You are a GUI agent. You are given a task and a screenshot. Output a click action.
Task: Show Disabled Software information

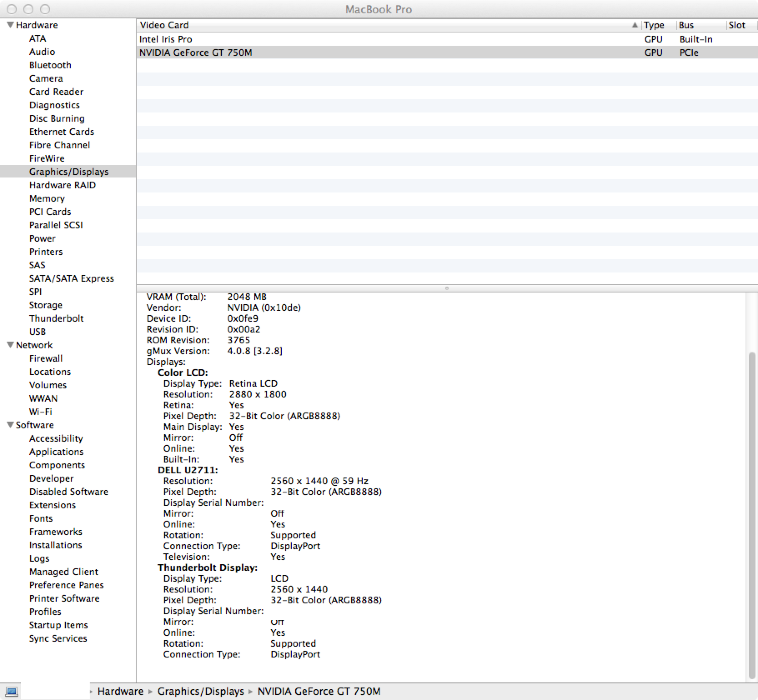[68, 492]
